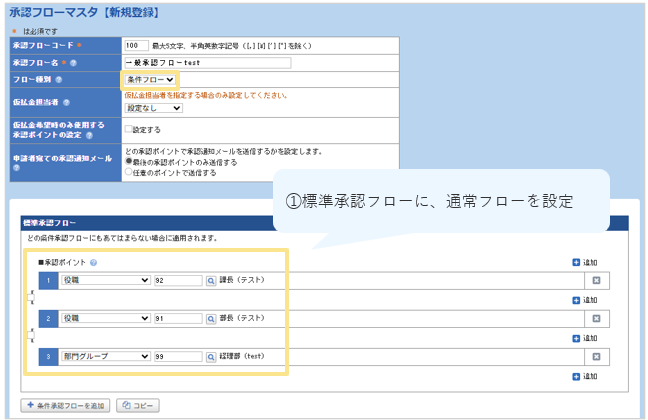Click 経理部（test） label

(242, 356)
